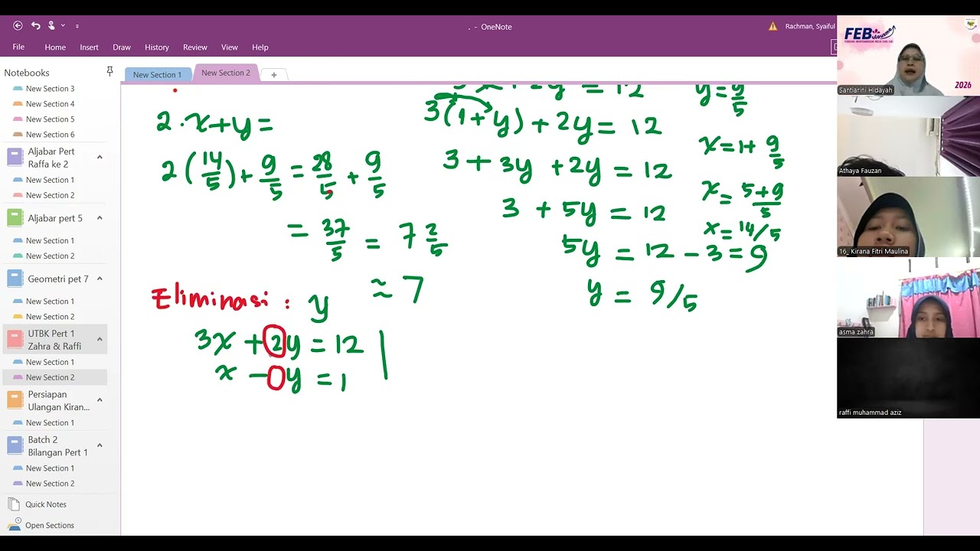The image size is (980, 551).
Task: Toggle Touch/Mouse mode hand icon
Action: click(51, 25)
